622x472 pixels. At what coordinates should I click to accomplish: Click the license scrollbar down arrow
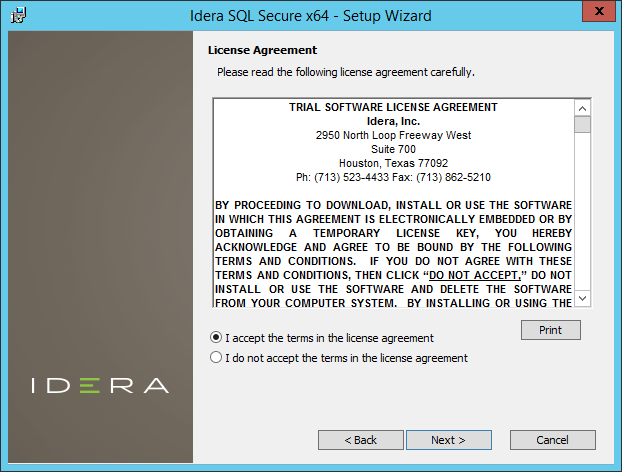pos(582,298)
